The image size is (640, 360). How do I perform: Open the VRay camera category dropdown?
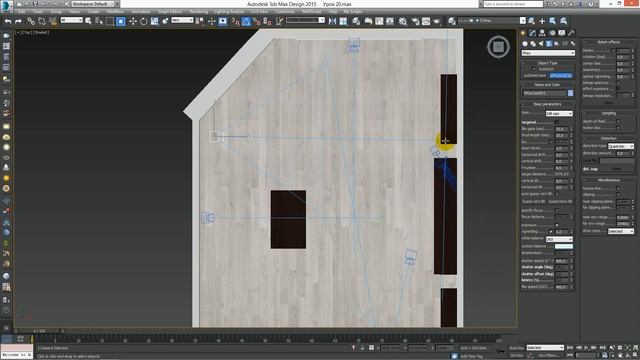(x=548, y=53)
